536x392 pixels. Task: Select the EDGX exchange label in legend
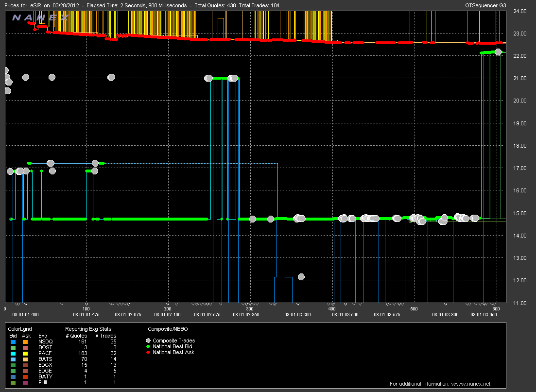(x=45, y=365)
